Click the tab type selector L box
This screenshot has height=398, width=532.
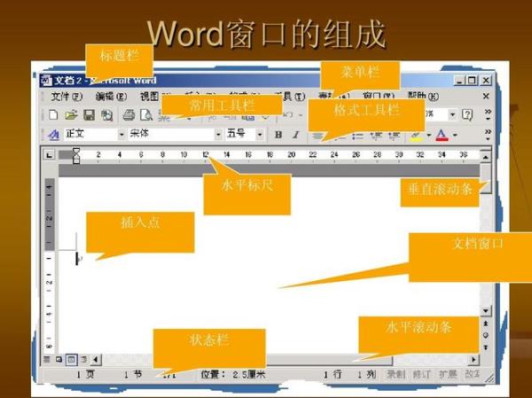coord(50,155)
